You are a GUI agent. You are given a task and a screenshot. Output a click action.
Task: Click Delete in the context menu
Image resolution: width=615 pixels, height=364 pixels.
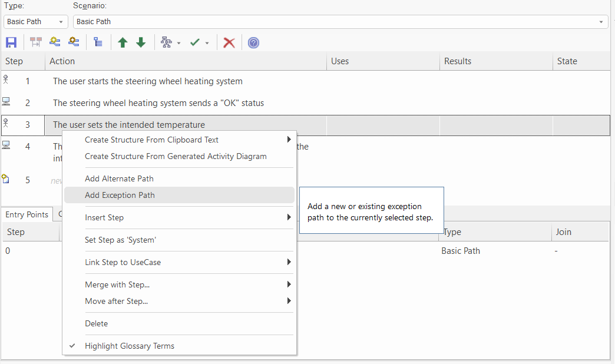pos(97,323)
